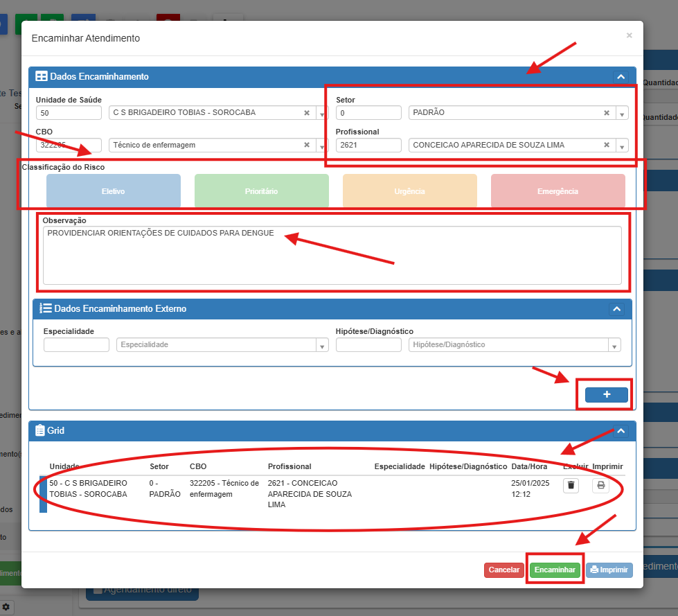Image resolution: width=678 pixels, height=616 pixels.
Task: Select Prioritário risk classification
Action: click(x=262, y=191)
